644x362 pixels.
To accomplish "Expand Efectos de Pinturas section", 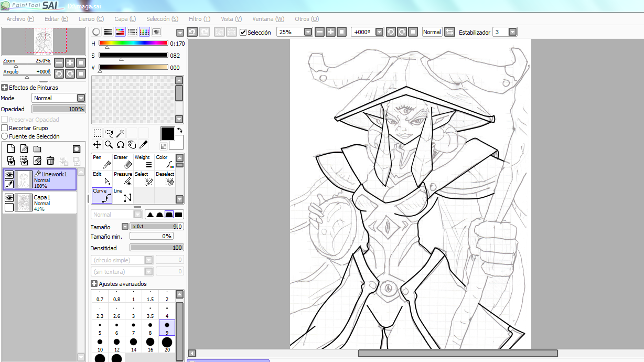I will pos(4,88).
